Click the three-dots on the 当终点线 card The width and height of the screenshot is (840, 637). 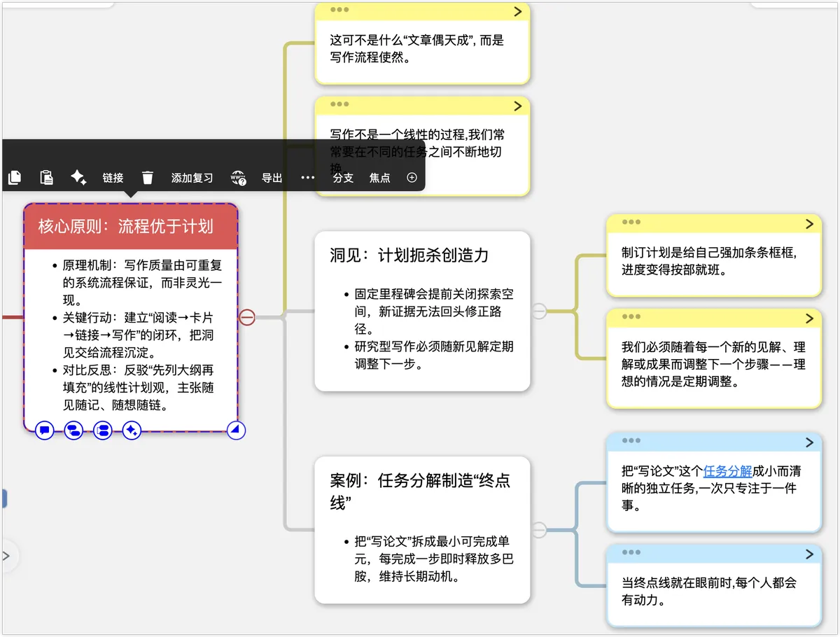coord(631,552)
